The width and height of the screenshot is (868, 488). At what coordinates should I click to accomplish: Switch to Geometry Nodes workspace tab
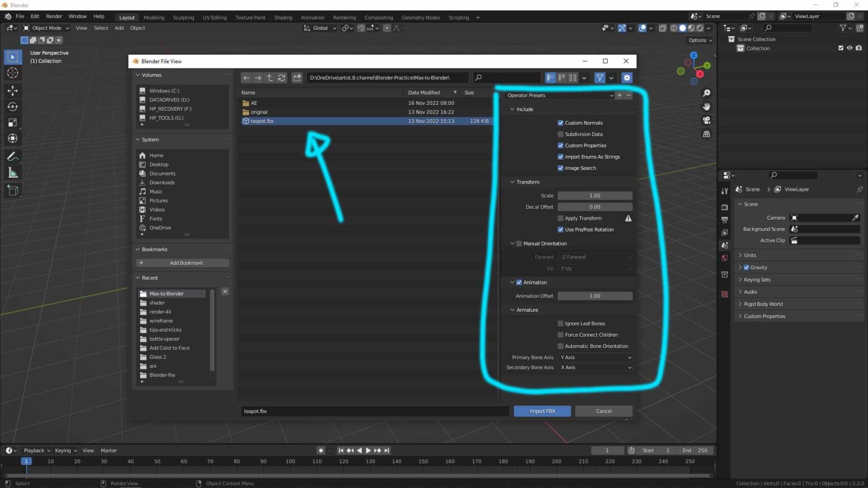tap(420, 18)
